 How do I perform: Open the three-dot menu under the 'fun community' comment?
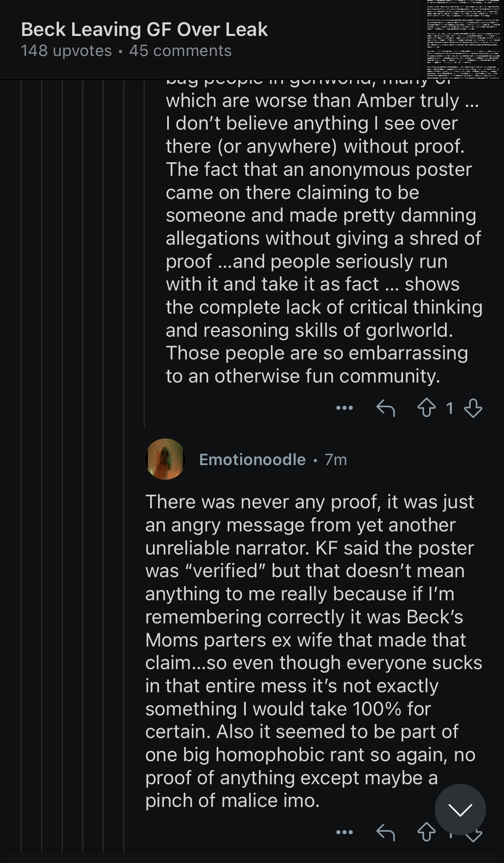point(344,408)
